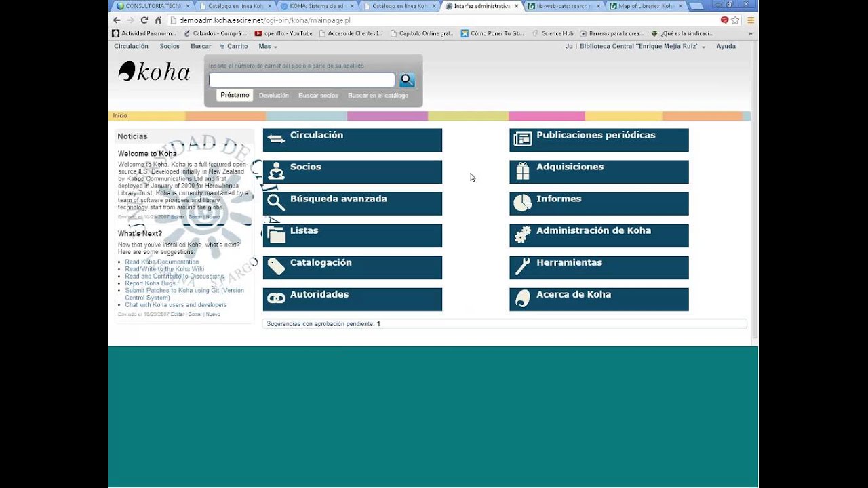Open Report Koha Bugs link
This screenshot has width=868, height=488.
pyautogui.click(x=150, y=283)
